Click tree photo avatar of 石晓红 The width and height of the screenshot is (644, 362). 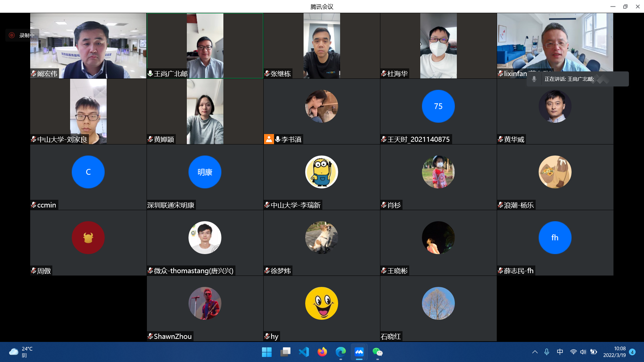[438, 303]
